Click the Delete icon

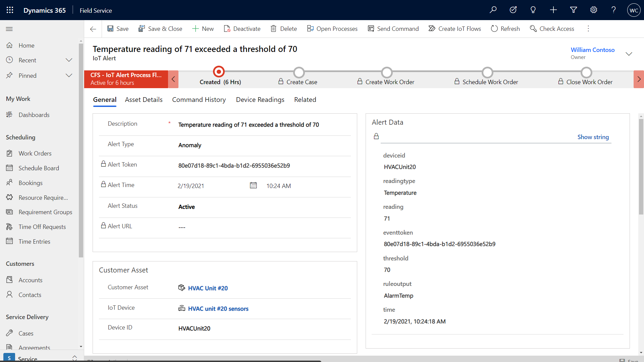[x=273, y=29]
